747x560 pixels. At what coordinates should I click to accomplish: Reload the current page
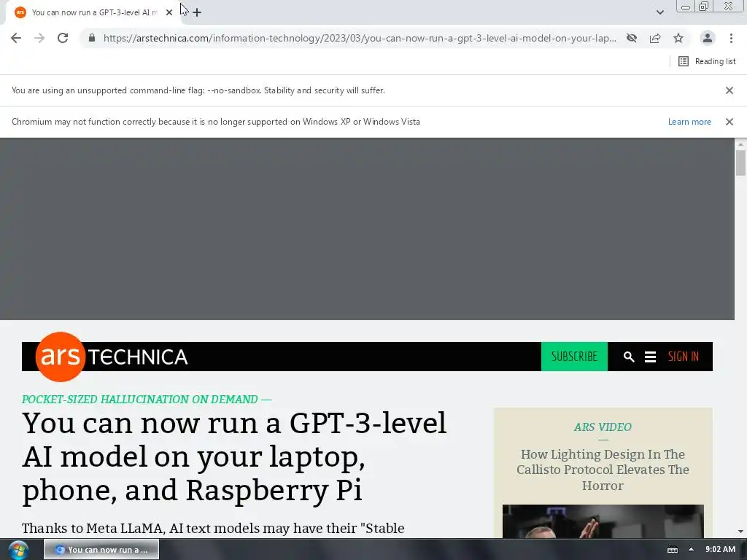click(63, 38)
